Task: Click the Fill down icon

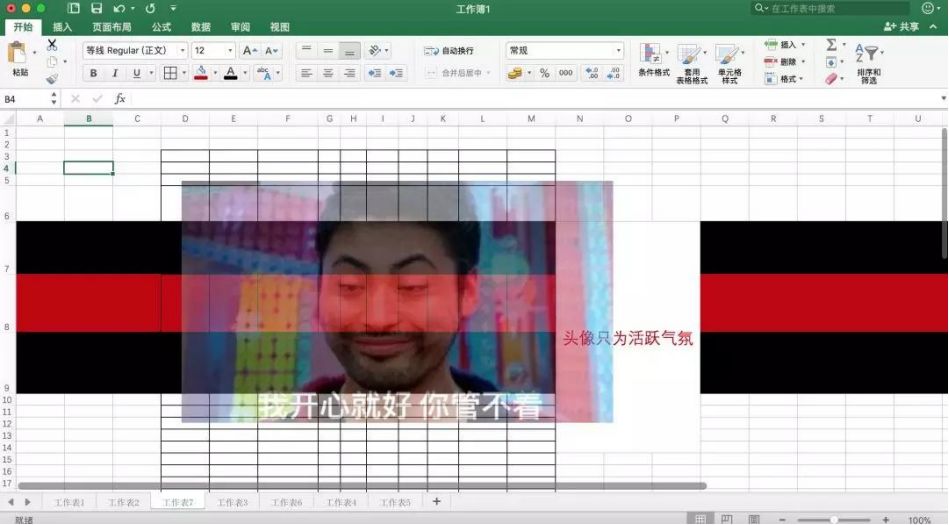Action: [x=832, y=62]
